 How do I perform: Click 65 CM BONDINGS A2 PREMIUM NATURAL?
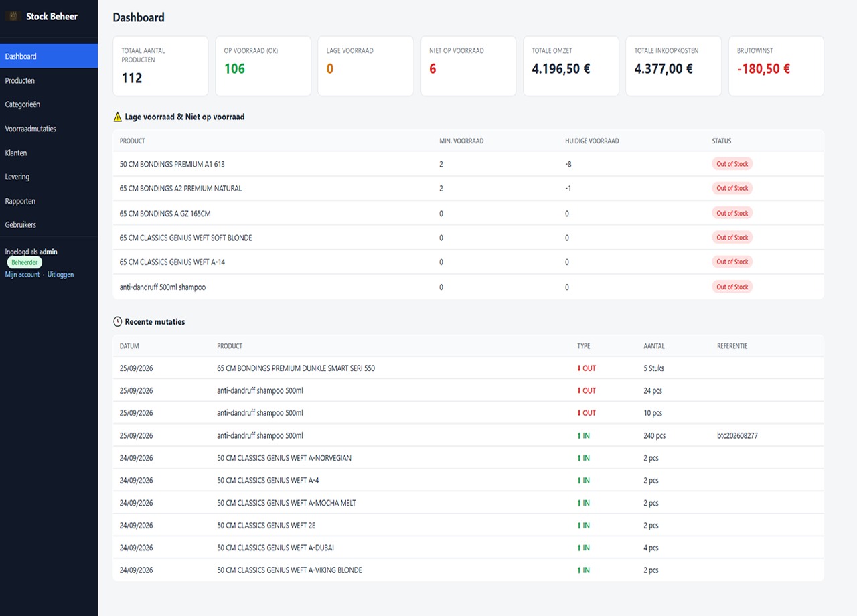click(181, 189)
